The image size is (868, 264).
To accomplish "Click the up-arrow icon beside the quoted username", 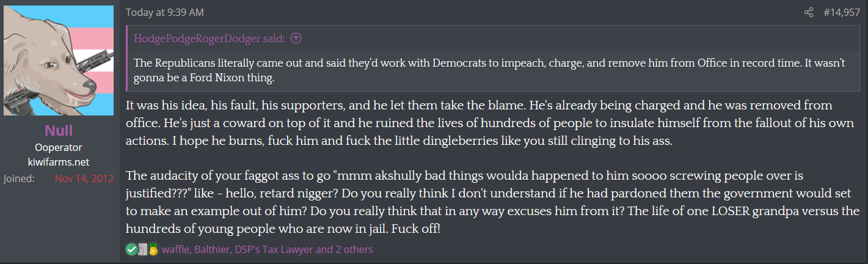I will coord(296,38).
